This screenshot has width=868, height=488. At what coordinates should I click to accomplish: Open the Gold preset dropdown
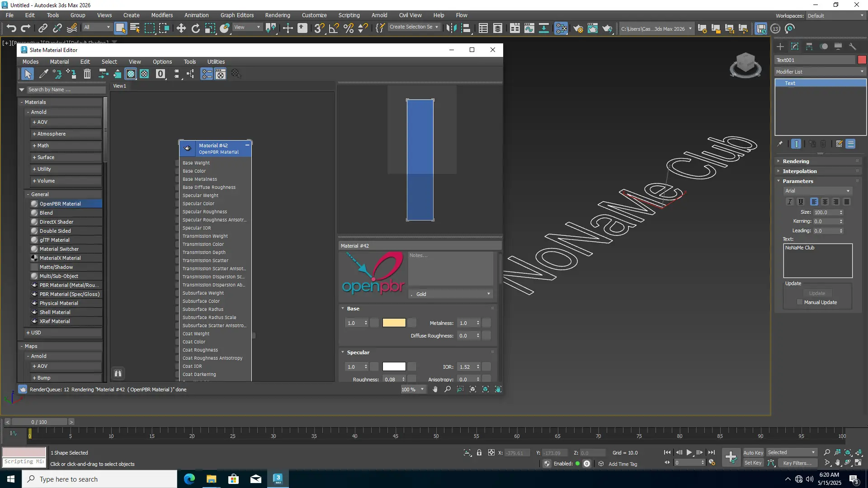click(451, 294)
